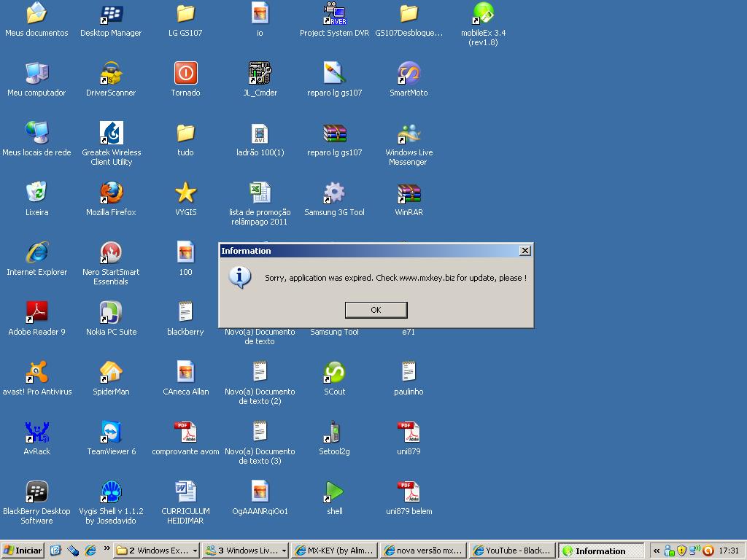Click OK in the Information dialog
Screen dimensions: 747x560
pyautogui.click(x=376, y=310)
